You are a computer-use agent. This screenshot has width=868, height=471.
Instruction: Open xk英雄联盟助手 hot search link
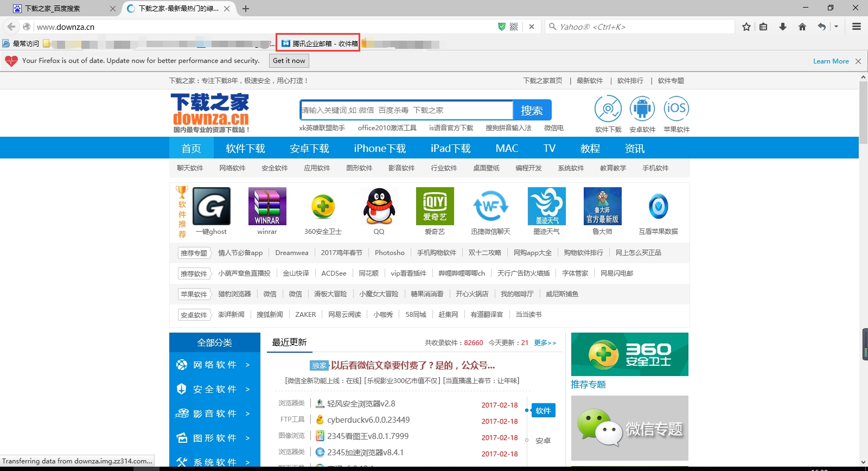(322, 128)
